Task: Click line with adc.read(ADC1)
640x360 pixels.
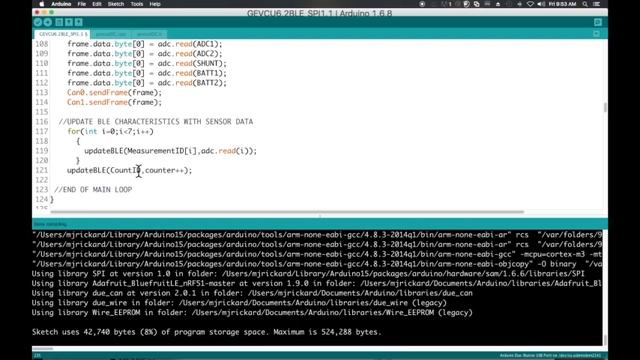Action: coord(145,44)
